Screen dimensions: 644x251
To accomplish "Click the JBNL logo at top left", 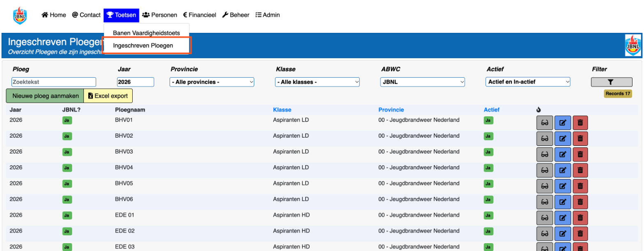I will [x=19, y=15].
